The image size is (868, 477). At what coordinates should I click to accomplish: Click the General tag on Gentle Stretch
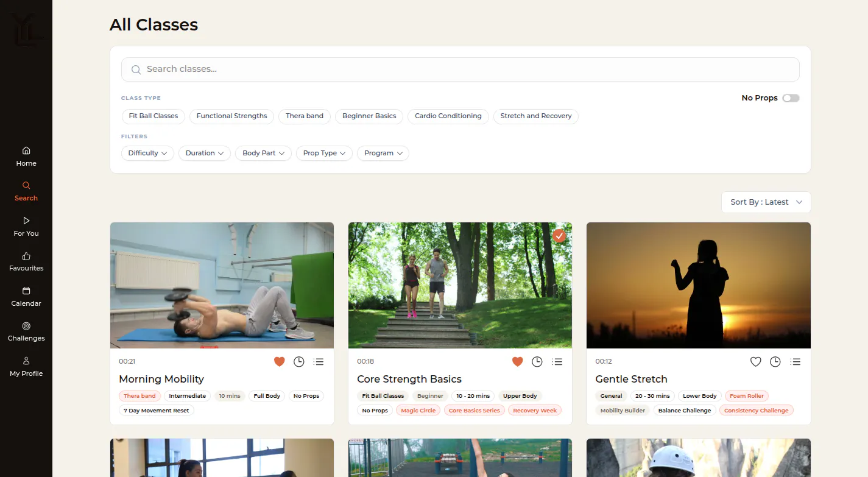pos(611,396)
